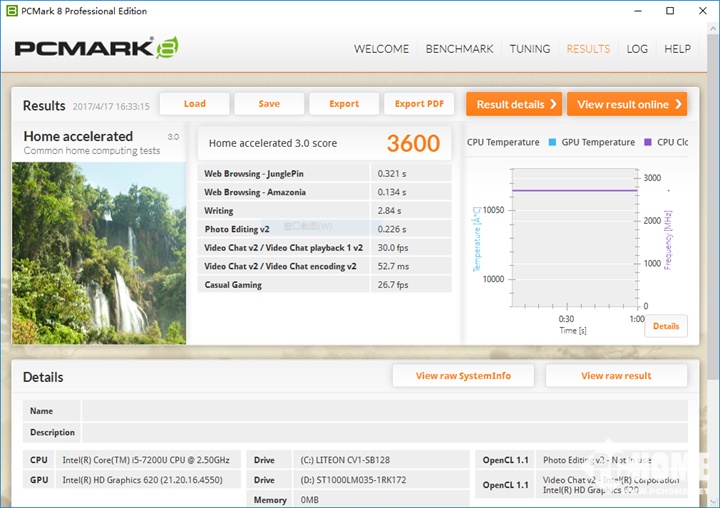Export results with Export PDF
The width and height of the screenshot is (720, 508).
(x=419, y=104)
